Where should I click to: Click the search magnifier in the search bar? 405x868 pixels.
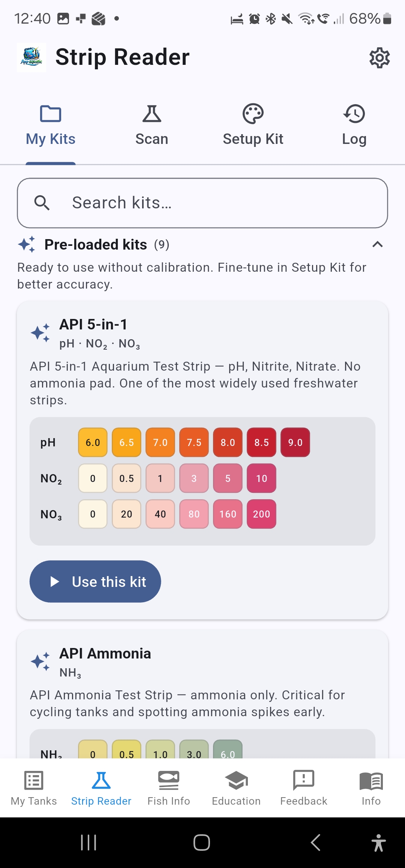pyautogui.click(x=42, y=203)
